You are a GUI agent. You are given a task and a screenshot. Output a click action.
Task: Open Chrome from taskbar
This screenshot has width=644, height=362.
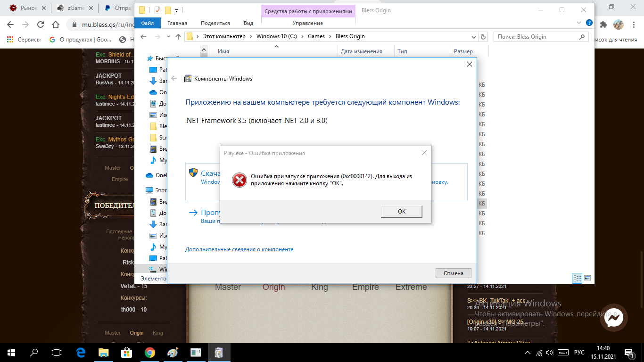149,352
